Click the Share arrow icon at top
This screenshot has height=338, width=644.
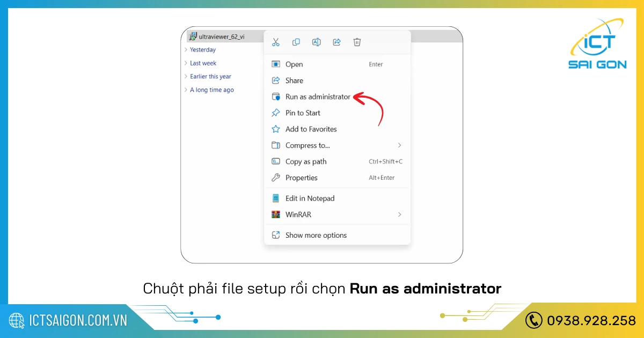(337, 42)
